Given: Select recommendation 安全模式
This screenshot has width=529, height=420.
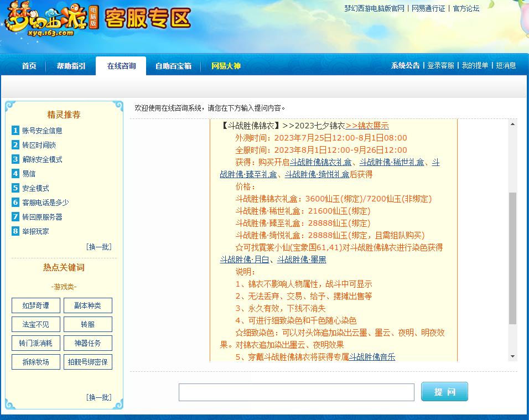Looking at the screenshot, I should (x=35, y=188).
